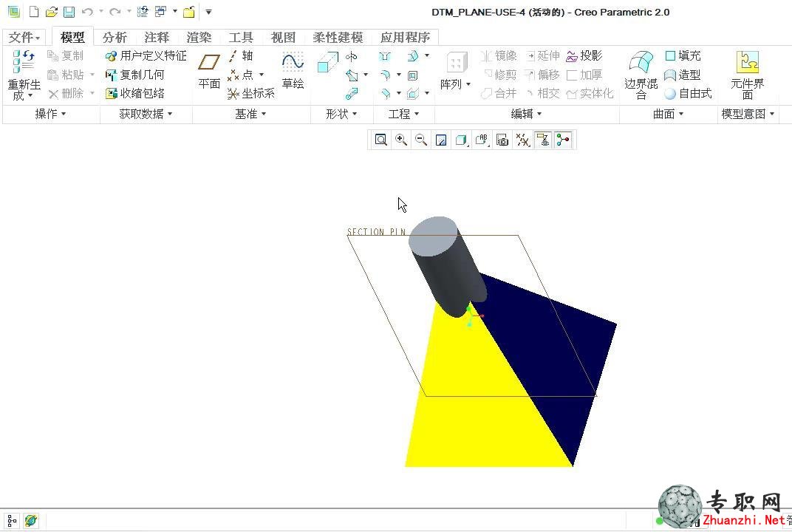Select the Rib tool icon
The width and height of the screenshot is (792, 532).
click(x=413, y=93)
